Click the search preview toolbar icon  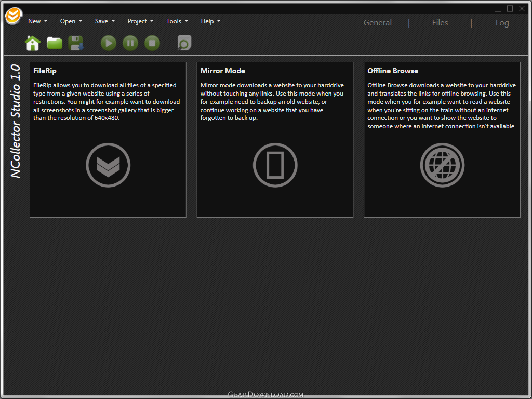click(x=184, y=43)
